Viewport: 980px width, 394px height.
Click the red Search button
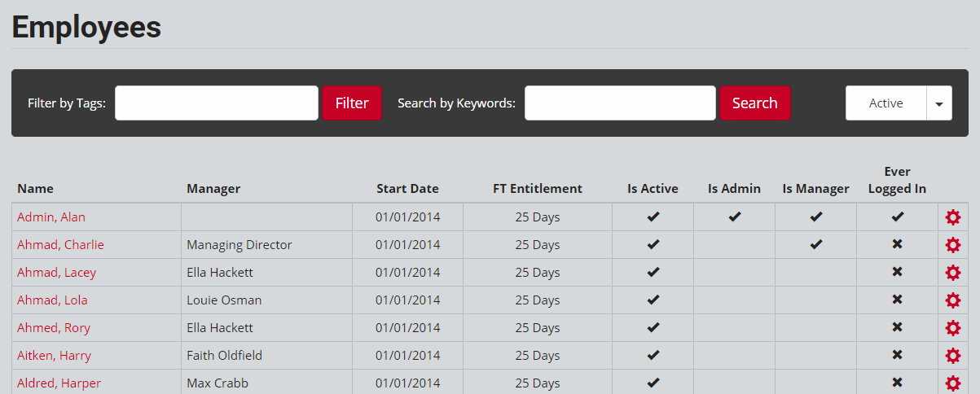755,103
